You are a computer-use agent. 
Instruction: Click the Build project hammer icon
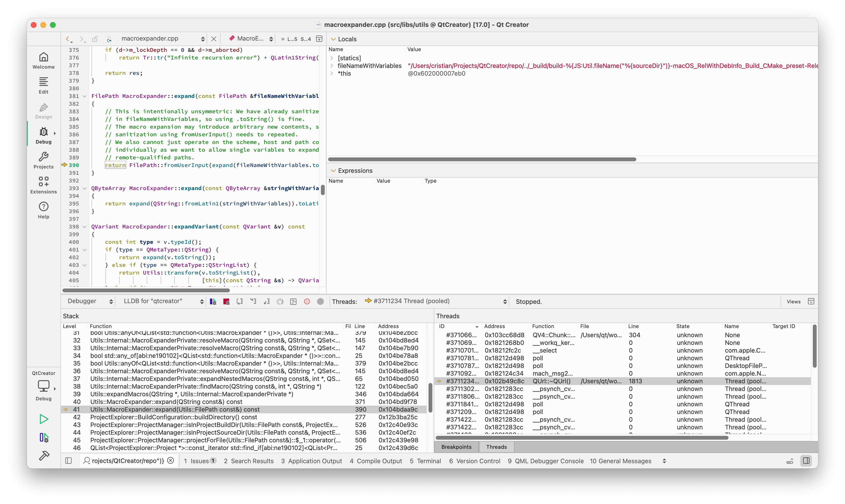click(43, 456)
